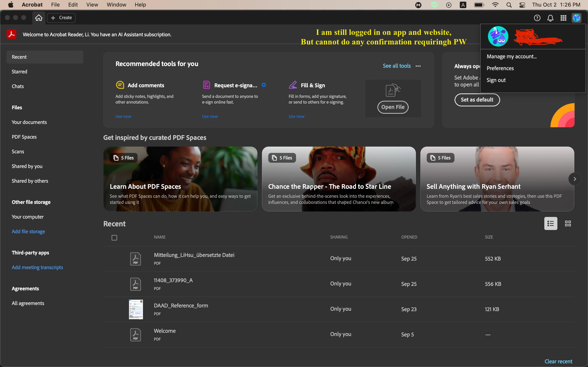Open the View menu in menu bar
The width and height of the screenshot is (588, 367).
(x=92, y=5)
